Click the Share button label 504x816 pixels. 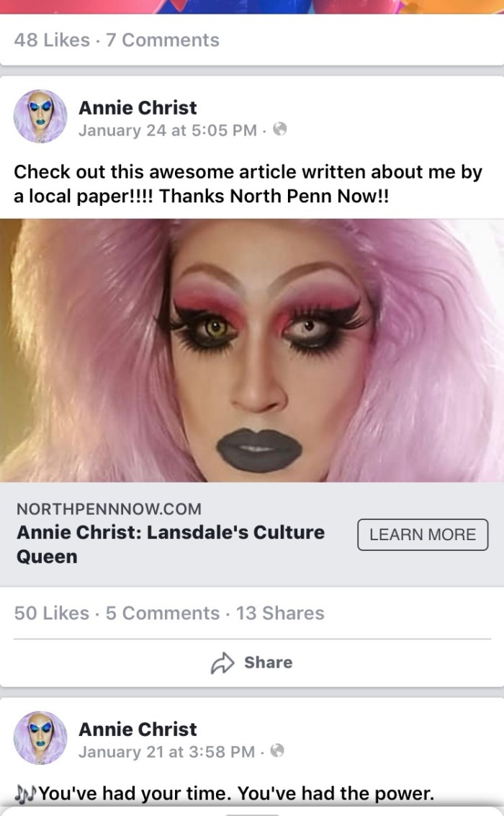[x=269, y=663]
